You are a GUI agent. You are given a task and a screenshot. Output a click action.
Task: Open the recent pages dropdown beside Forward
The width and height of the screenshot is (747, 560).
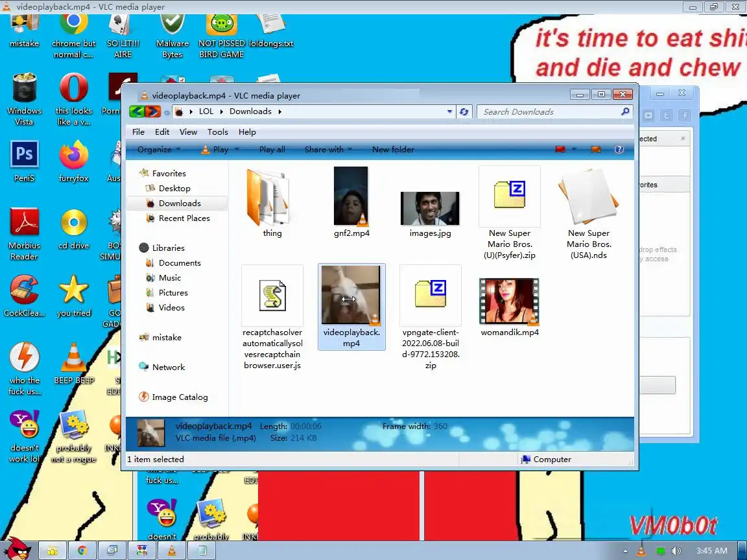(167, 112)
